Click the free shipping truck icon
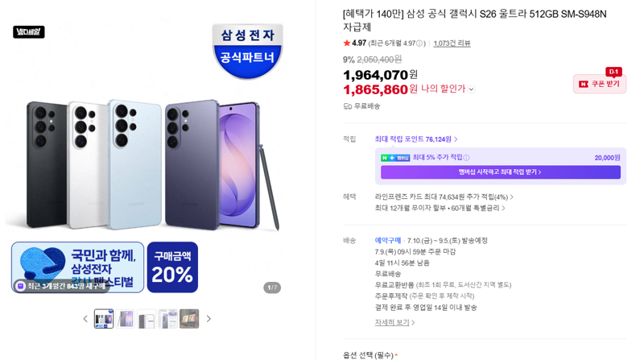 348,106
